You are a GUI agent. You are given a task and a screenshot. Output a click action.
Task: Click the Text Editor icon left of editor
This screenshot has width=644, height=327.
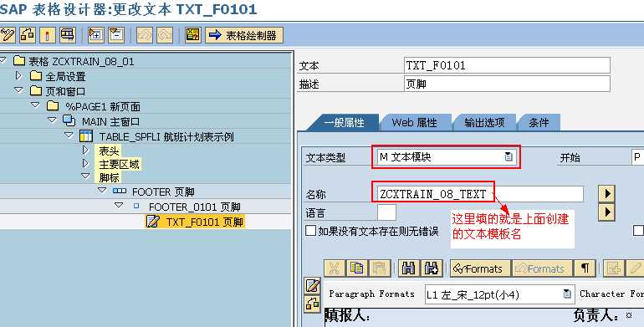(x=312, y=285)
